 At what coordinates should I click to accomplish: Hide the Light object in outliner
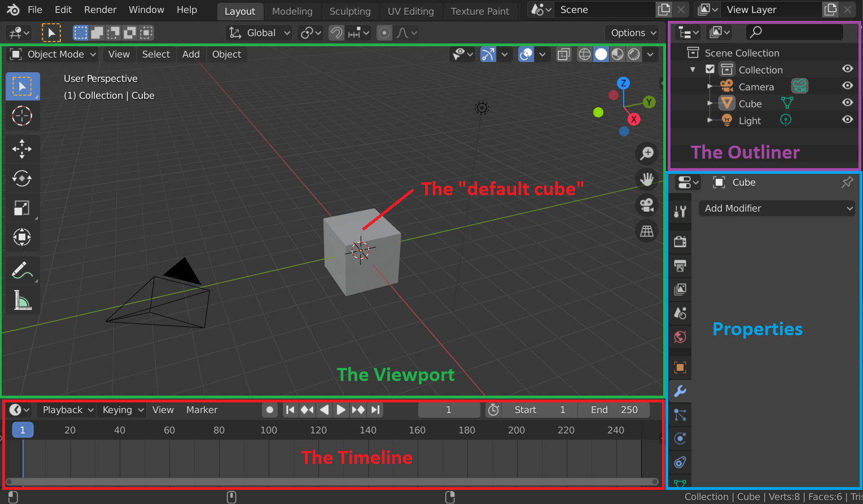847,119
